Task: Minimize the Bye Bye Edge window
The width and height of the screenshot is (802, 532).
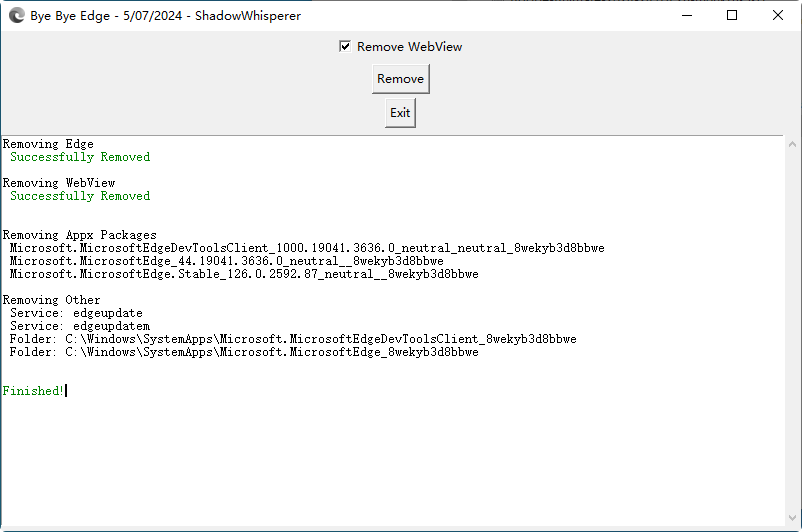Action: click(686, 16)
